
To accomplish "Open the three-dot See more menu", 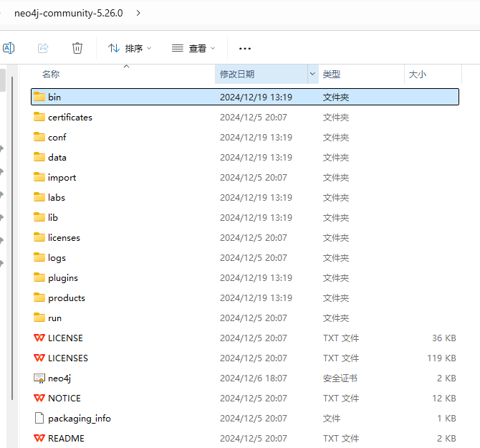I will [245, 48].
